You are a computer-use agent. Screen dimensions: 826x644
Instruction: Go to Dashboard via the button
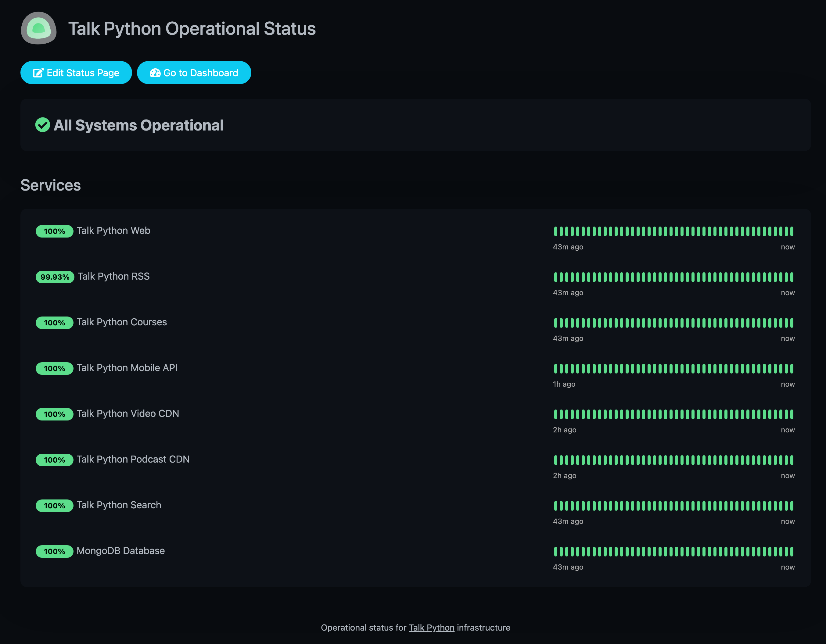[x=194, y=73]
